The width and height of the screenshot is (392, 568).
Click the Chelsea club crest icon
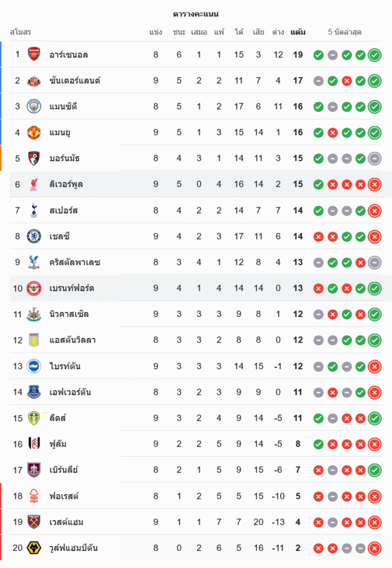34,236
